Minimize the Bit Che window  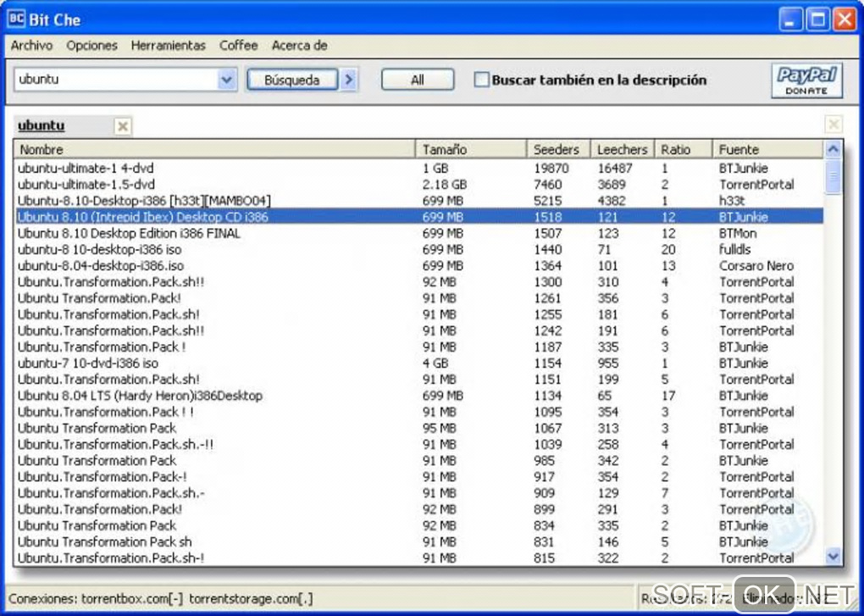(790, 19)
